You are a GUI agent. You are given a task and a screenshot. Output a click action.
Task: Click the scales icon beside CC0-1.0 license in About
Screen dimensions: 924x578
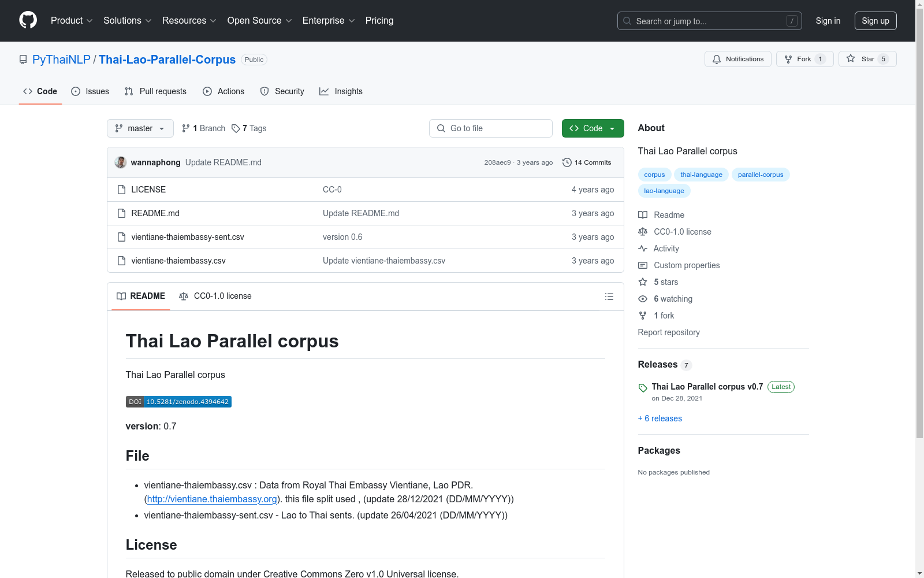643,232
